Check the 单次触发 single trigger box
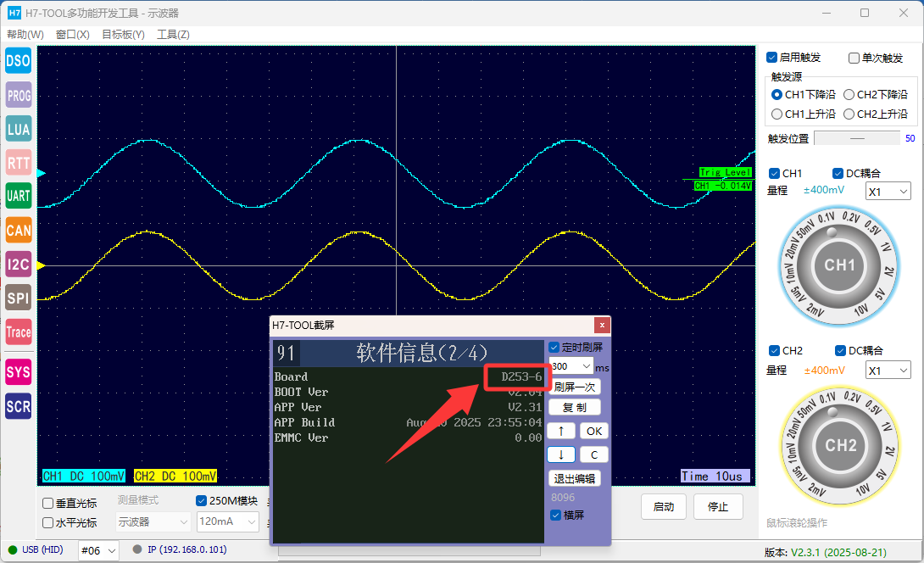This screenshot has width=924, height=563. click(854, 58)
